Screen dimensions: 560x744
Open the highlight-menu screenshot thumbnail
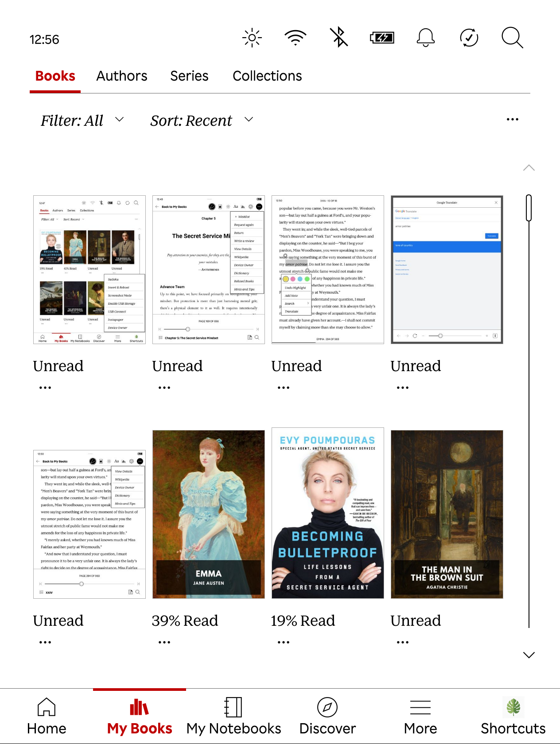(x=328, y=270)
